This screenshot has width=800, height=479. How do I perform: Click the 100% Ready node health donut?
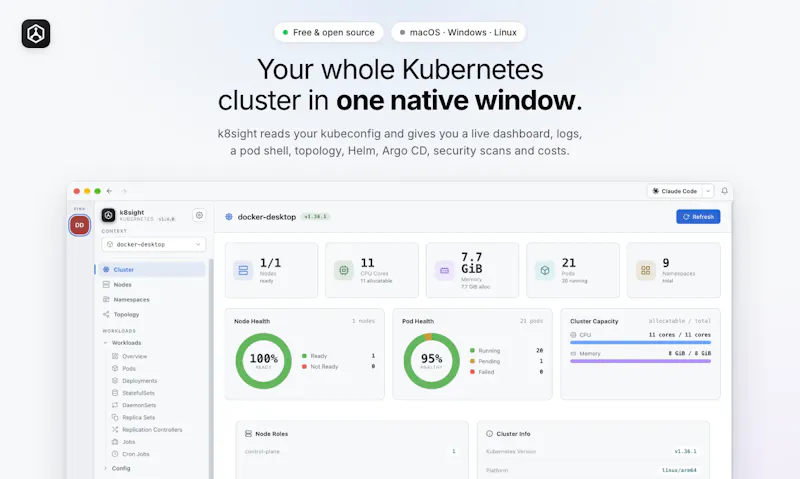coord(263,361)
